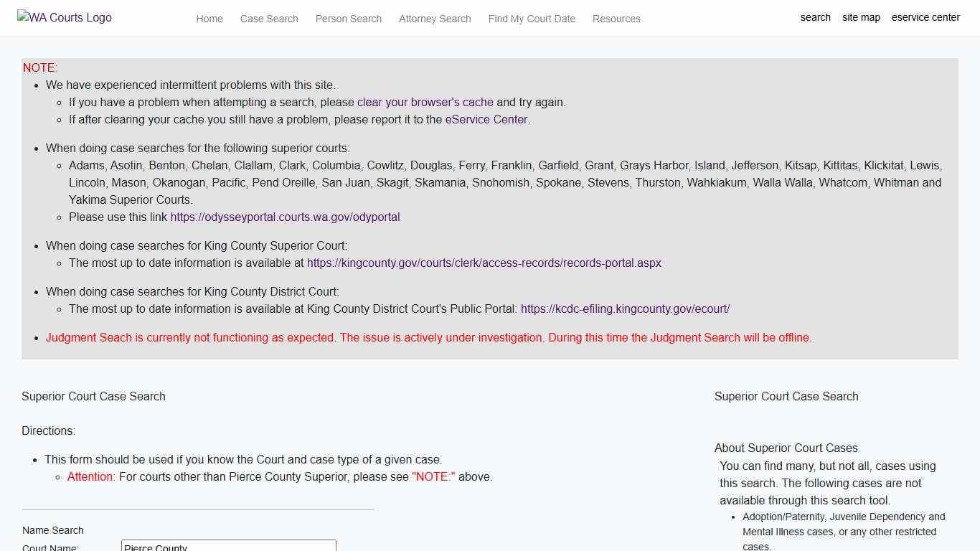Expand the Resources menu
Image resolution: width=980 pixels, height=551 pixels.
point(616,19)
